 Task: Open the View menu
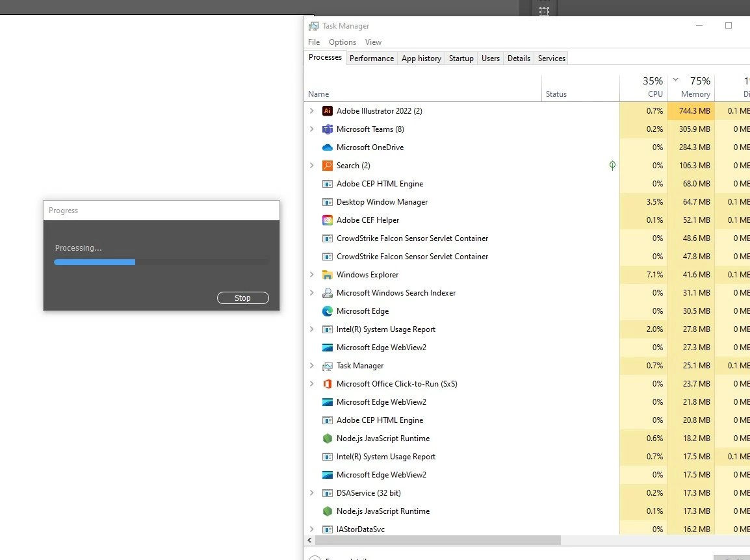(x=373, y=42)
